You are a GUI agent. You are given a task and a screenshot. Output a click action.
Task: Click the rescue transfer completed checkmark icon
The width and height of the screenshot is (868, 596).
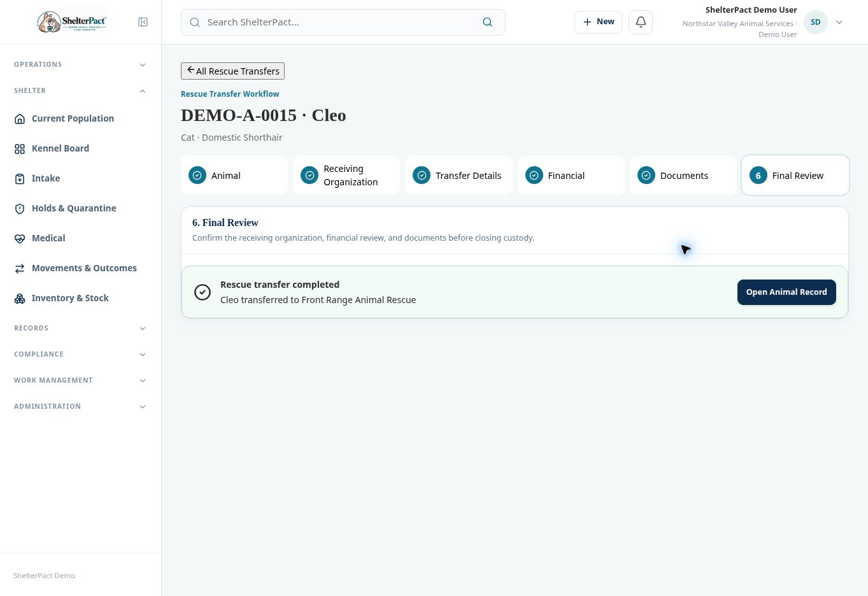tap(203, 292)
